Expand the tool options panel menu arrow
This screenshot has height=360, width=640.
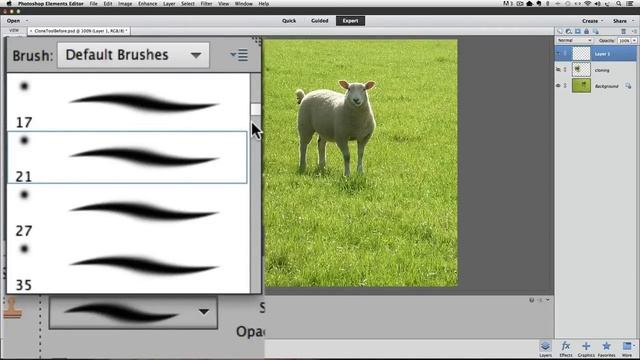(x=548, y=300)
